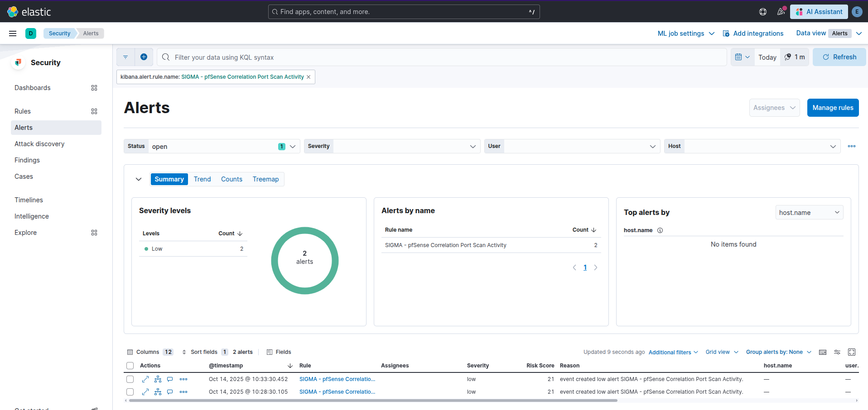Select all alerts checkbox in header
The width and height of the screenshot is (868, 410).
pyautogui.click(x=130, y=366)
